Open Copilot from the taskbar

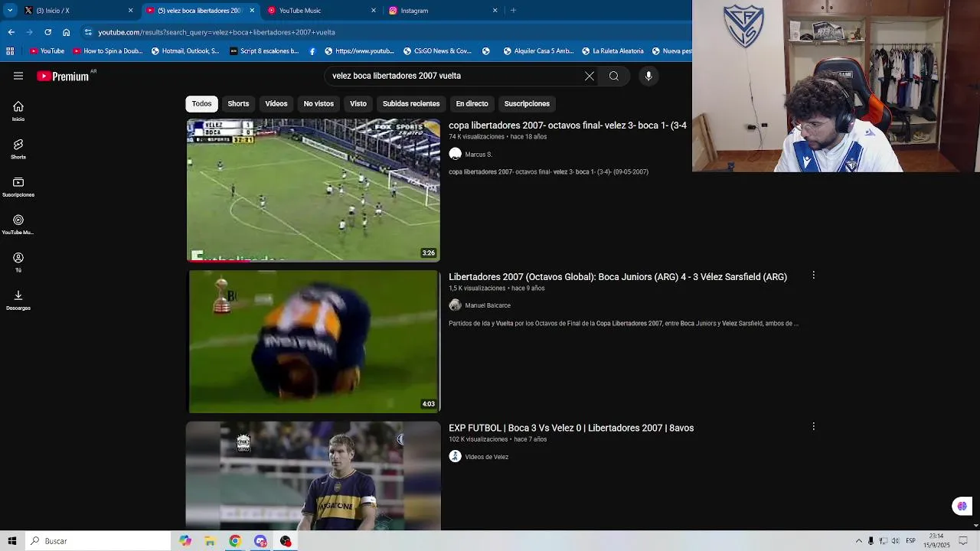point(185,541)
